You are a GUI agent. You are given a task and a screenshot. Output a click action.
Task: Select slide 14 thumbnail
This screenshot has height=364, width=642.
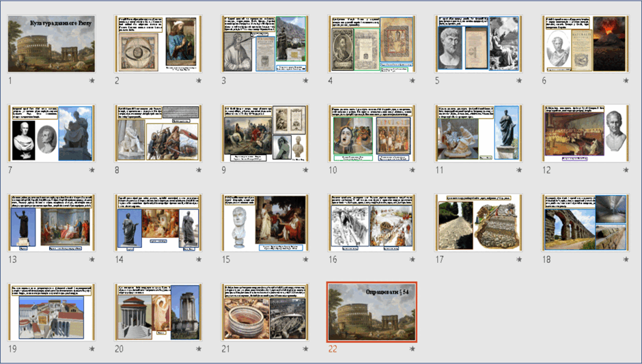tap(158, 223)
